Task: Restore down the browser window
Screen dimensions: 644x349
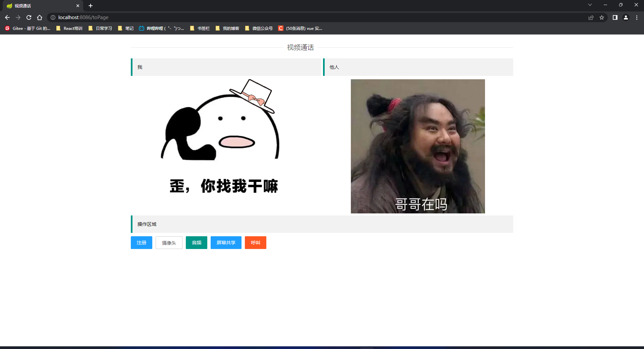Action: [x=621, y=5]
